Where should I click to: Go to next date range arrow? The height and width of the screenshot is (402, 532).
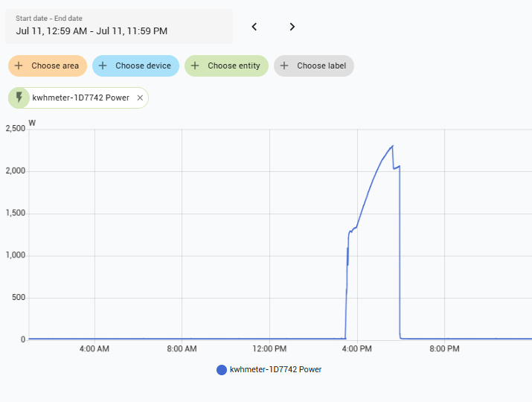292,27
